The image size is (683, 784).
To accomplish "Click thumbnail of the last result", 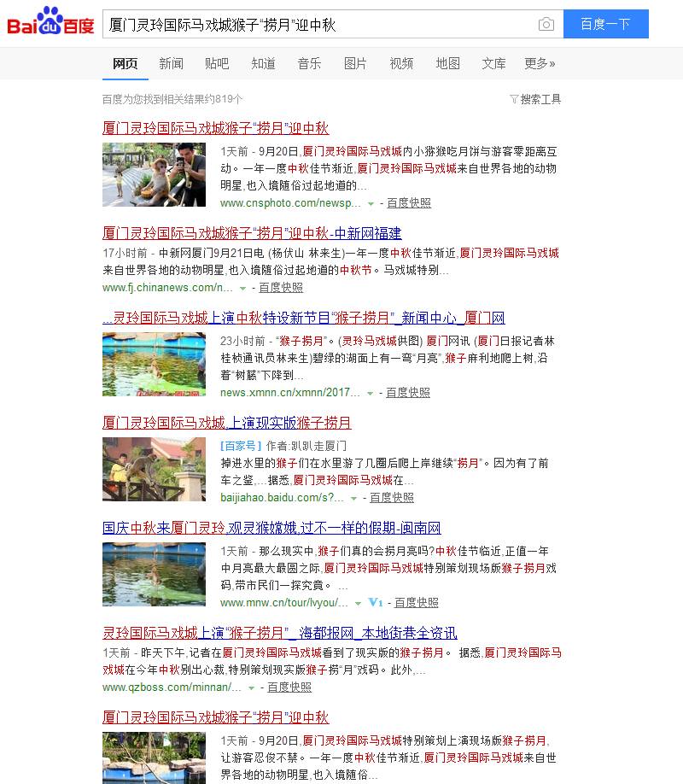I will [154, 758].
